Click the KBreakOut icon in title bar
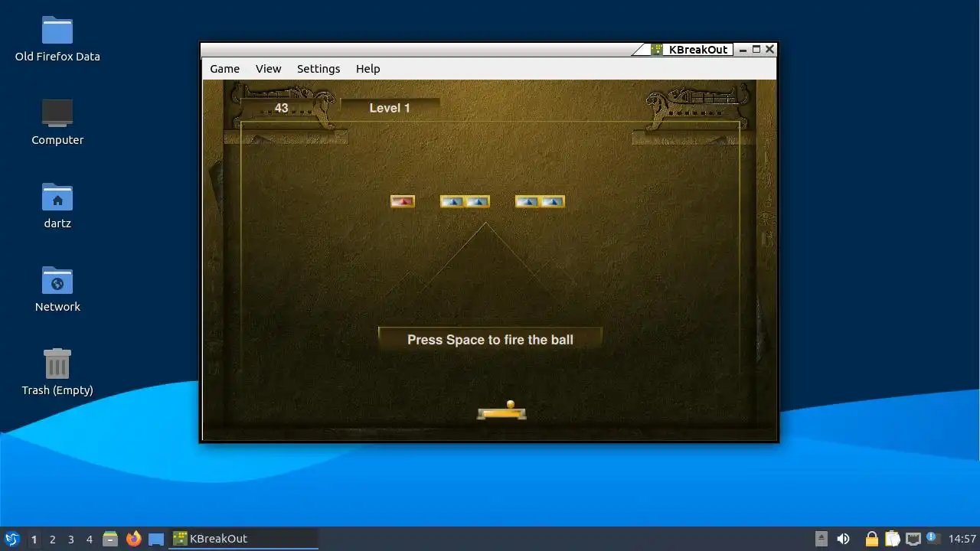 tap(657, 50)
